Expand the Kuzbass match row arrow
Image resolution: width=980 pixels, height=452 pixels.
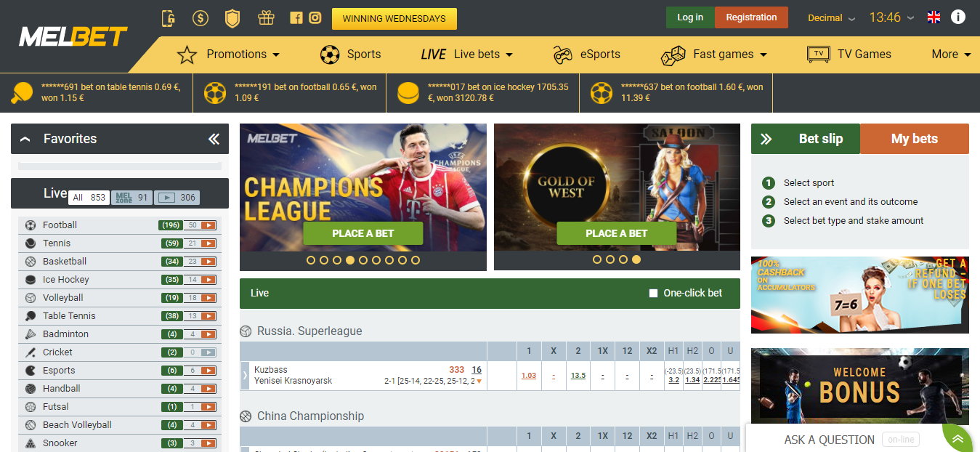[245, 376]
